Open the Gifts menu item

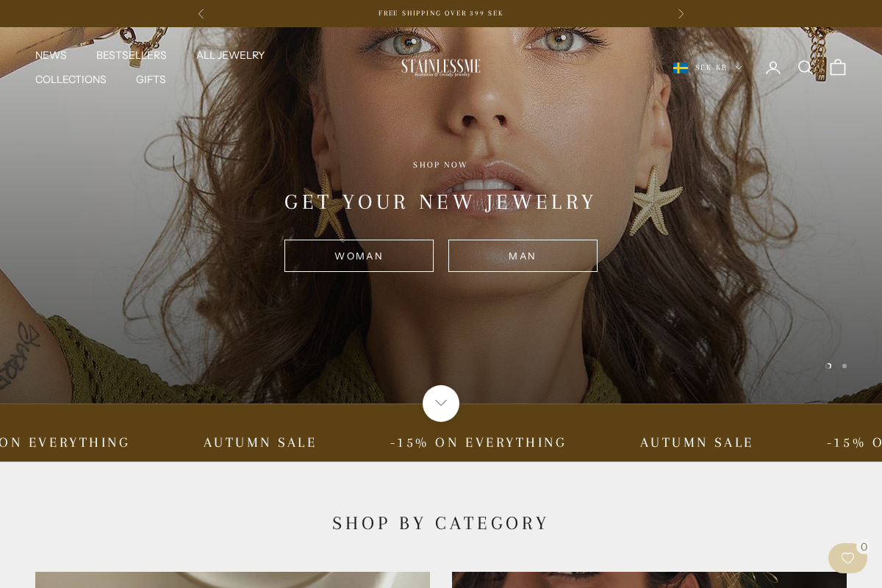pyautogui.click(x=151, y=79)
